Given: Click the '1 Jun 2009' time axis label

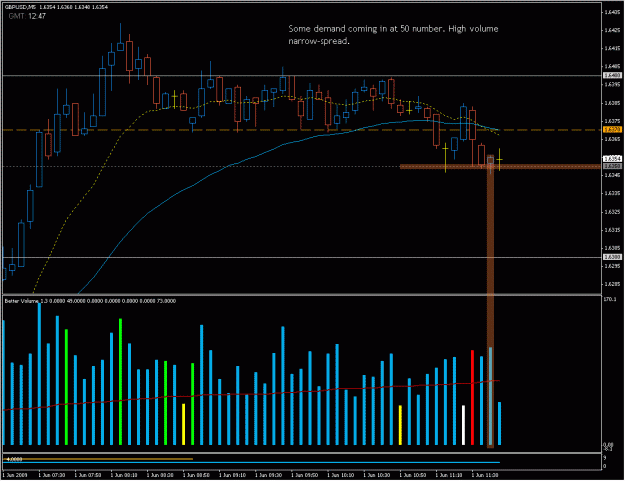Looking at the screenshot, I should pyautogui.click(x=15, y=475).
